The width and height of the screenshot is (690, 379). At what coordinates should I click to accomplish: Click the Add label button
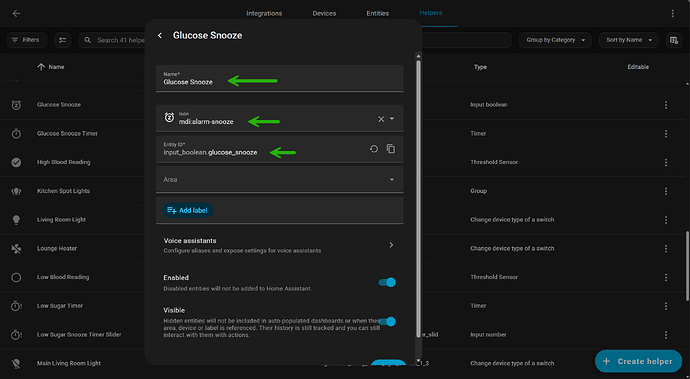(x=187, y=210)
